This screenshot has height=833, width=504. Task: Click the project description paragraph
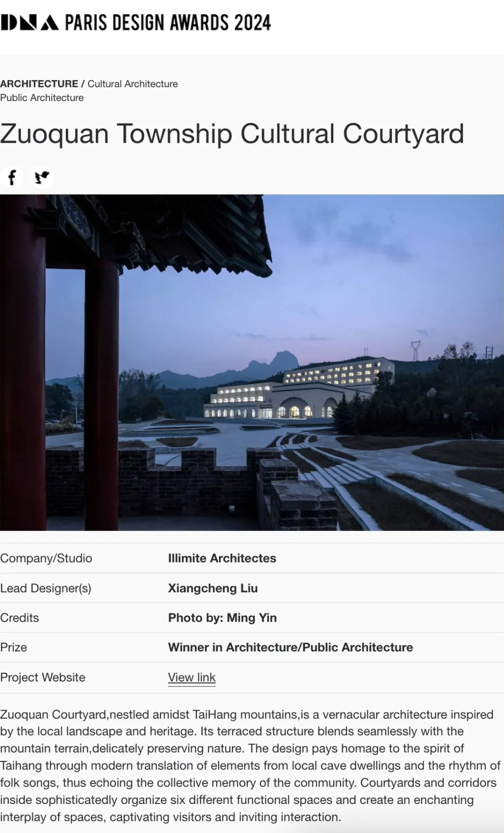250,766
